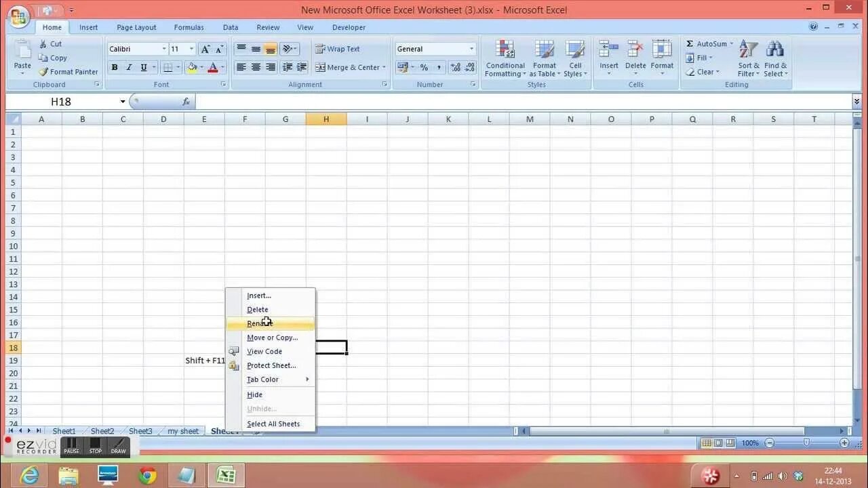This screenshot has height=488, width=868.
Task: Open Internet Explorer from the taskbar
Action: click(x=29, y=475)
